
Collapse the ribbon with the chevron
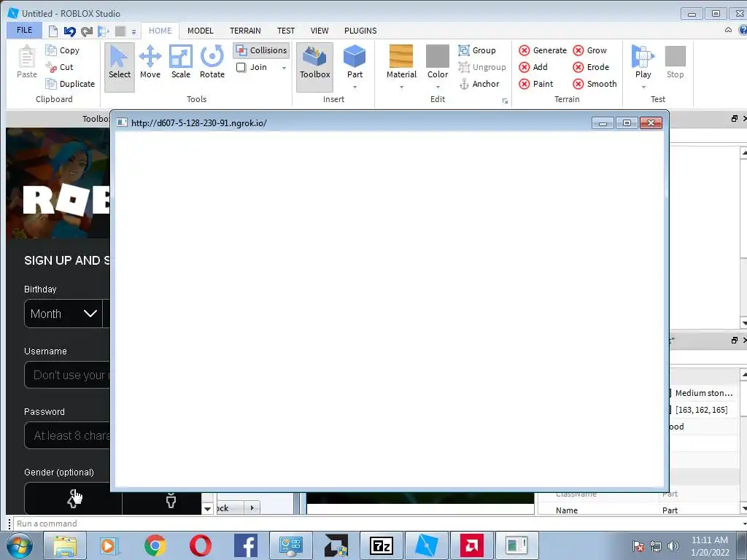click(729, 30)
